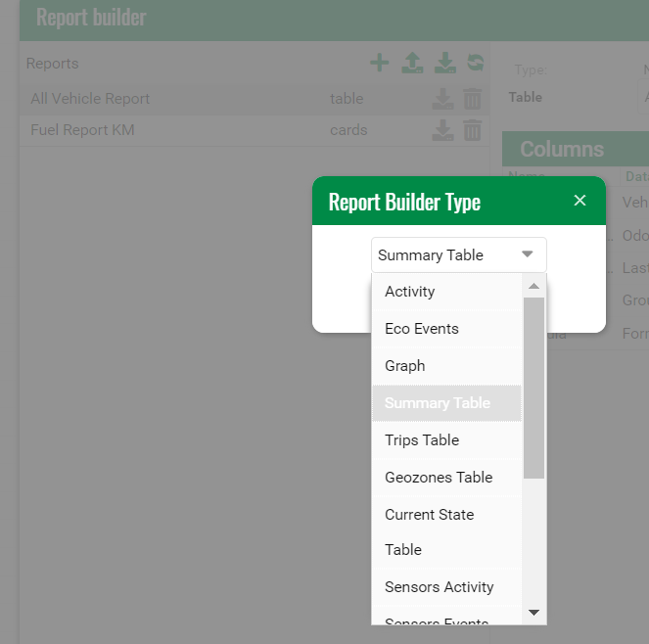Click the upload icon in Reports toolbar
This screenshot has width=649, height=644.
pos(413,64)
